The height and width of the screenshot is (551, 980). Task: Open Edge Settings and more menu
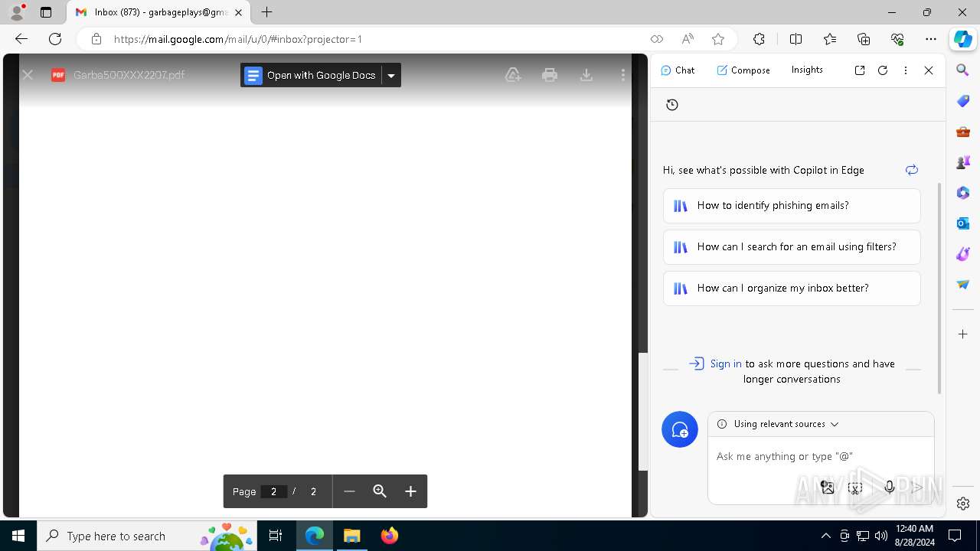(x=931, y=39)
